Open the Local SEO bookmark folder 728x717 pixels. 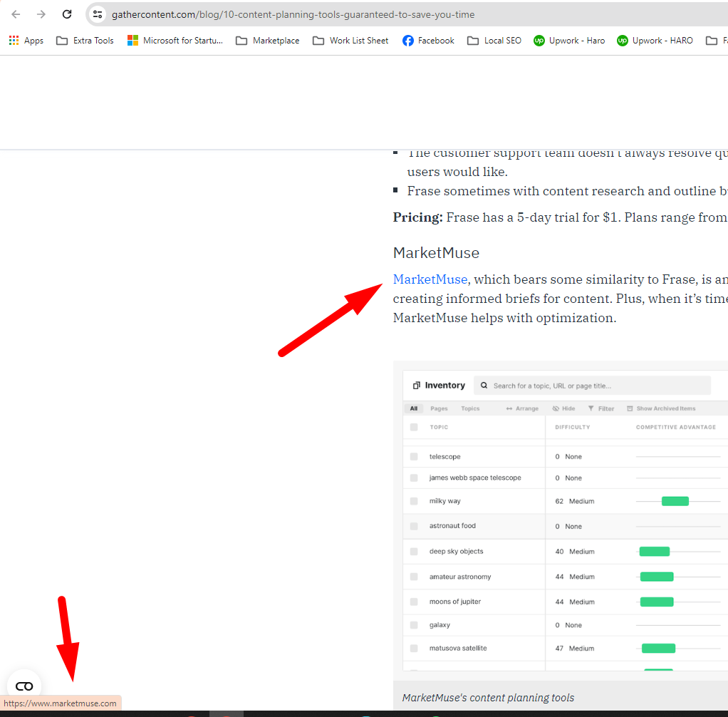coord(494,41)
